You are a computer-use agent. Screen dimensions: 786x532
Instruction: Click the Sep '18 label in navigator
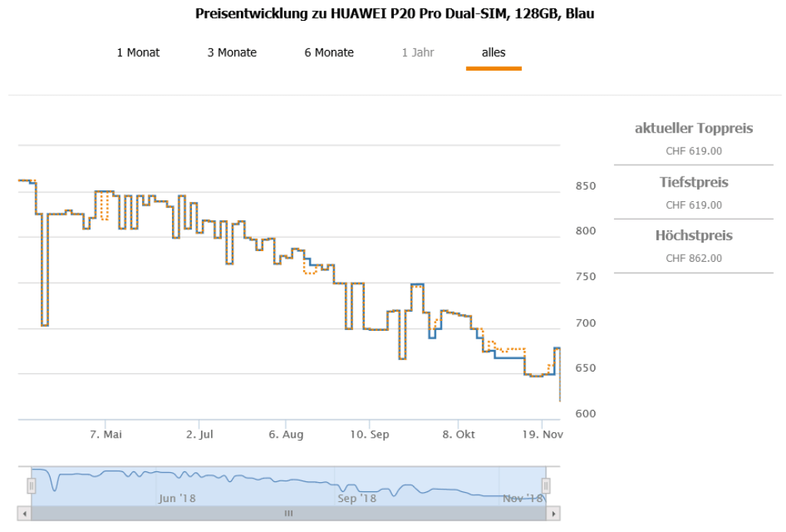357,498
